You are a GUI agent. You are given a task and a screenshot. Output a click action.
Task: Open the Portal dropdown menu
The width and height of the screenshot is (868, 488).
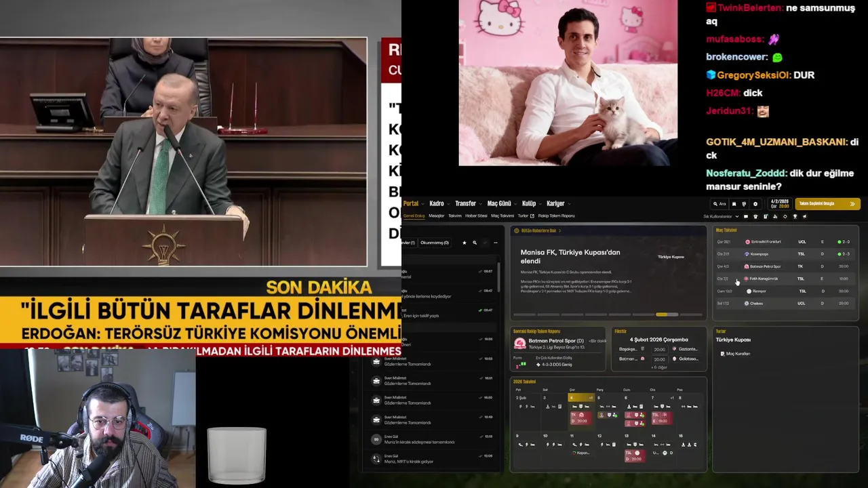[x=414, y=204]
